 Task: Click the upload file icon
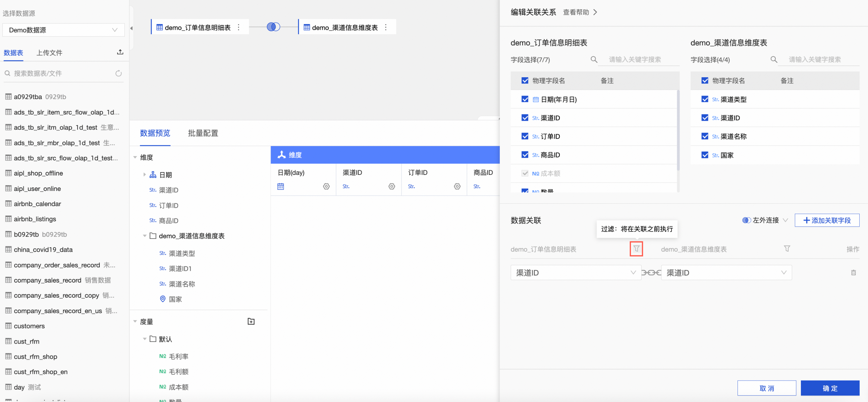click(120, 52)
